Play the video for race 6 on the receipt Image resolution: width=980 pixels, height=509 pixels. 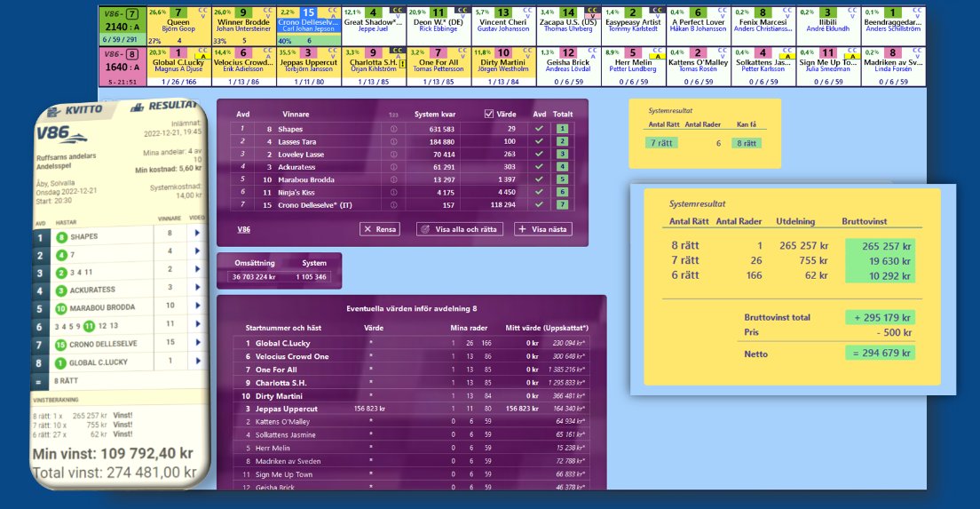197,324
